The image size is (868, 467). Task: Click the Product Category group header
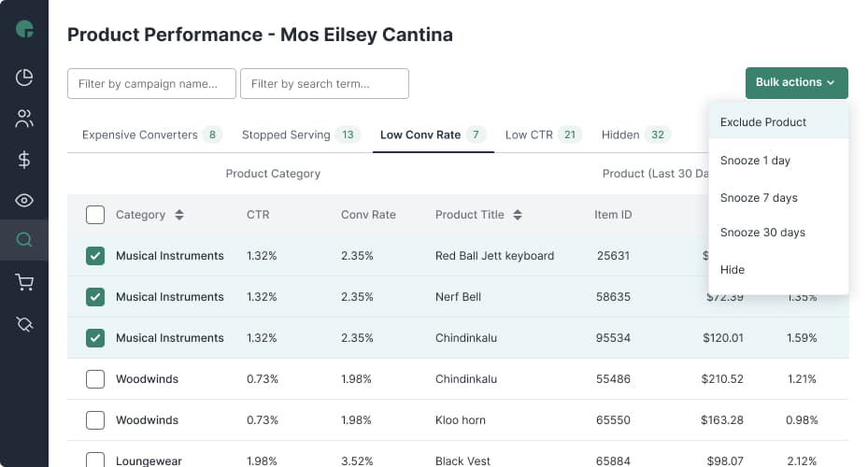(273, 174)
